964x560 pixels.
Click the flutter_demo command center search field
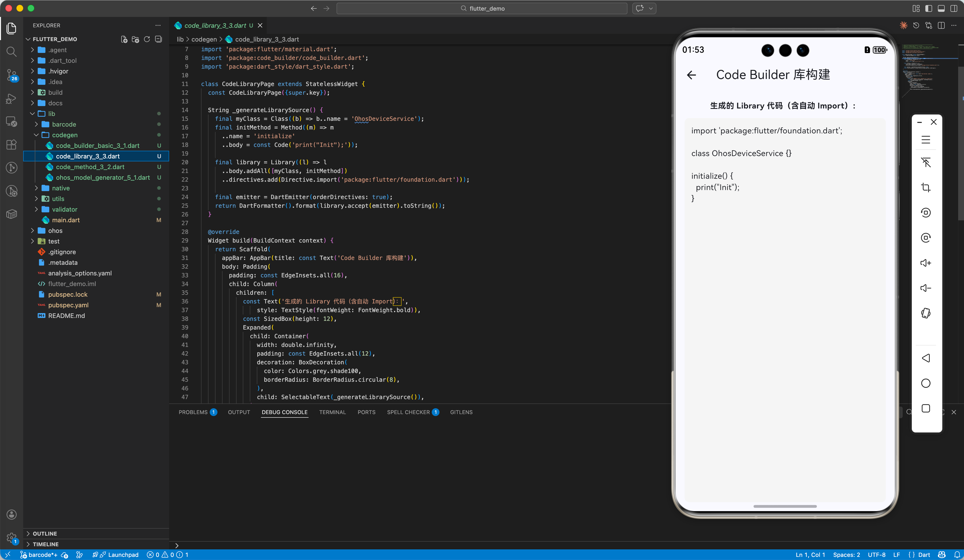482,8
